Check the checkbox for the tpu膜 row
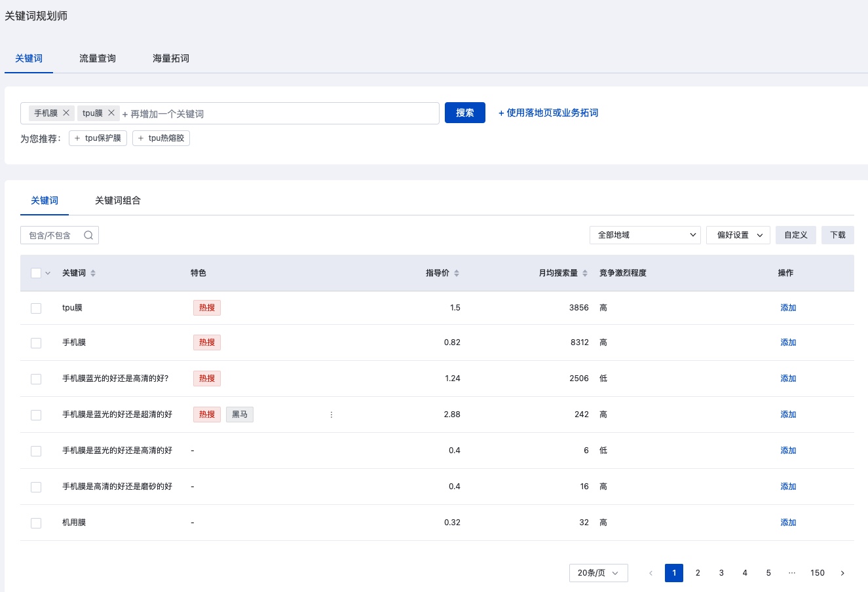868x592 pixels. (36, 308)
